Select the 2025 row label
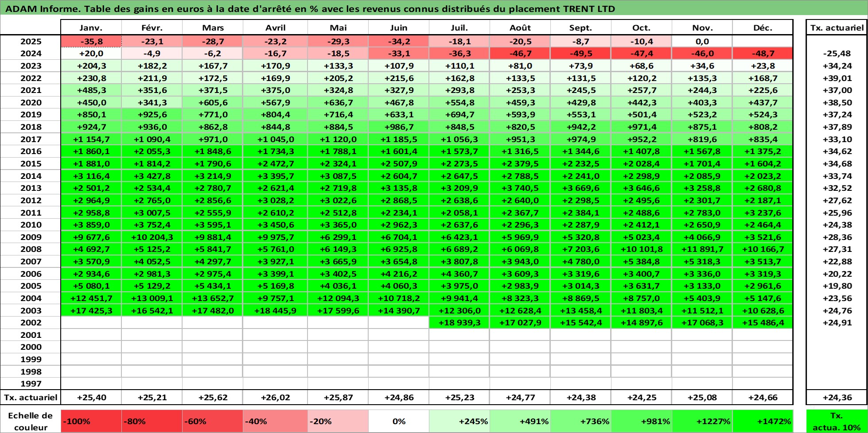The width and height of the screenshot is (868, 433). (31, 42)
